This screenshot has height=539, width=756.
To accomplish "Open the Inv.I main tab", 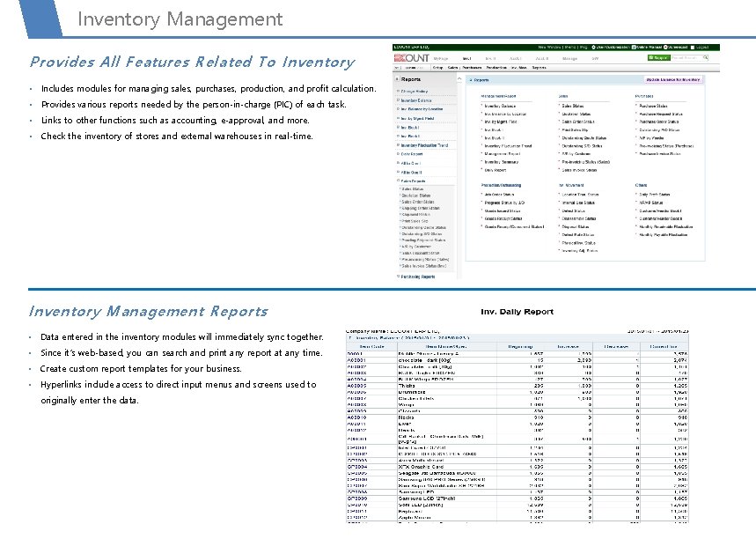I will pyautogui.click(x=466, y=58).
